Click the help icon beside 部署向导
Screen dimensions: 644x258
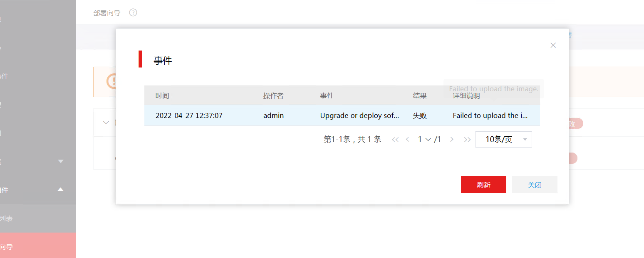[x=133, y=13]
